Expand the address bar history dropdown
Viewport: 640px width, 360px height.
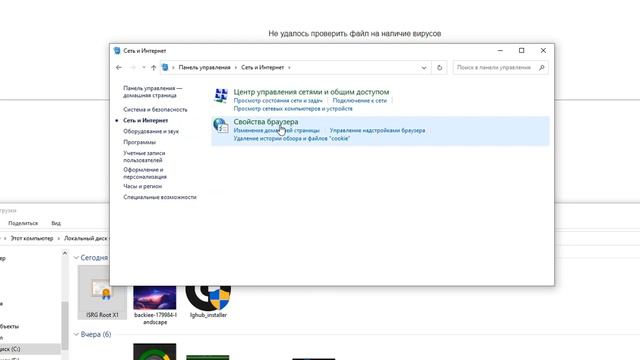click(x=424, y=68)
